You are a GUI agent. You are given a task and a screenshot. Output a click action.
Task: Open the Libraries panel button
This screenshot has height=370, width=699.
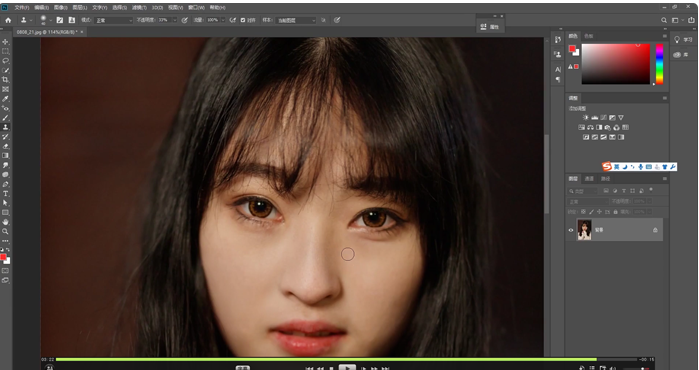(x=683, y=54)
